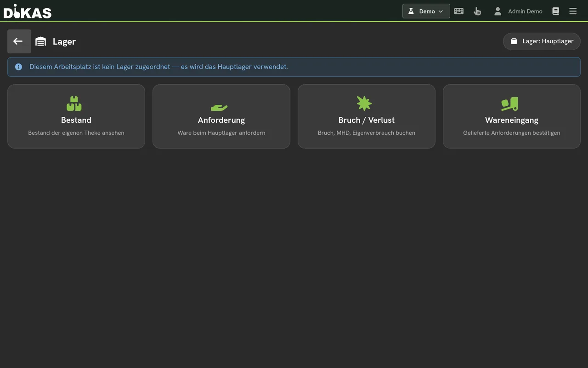588x368 pixels.
Task: Toggle the touch mode hand icon
Action: coord(477,11)
